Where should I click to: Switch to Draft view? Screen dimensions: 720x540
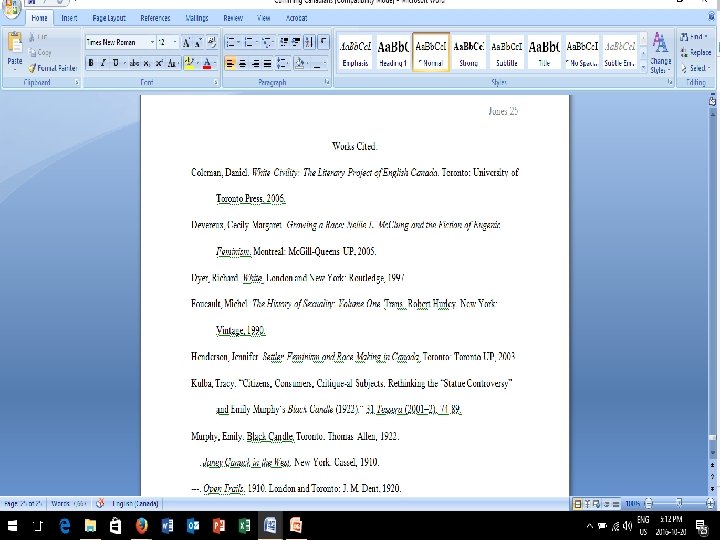616,504
